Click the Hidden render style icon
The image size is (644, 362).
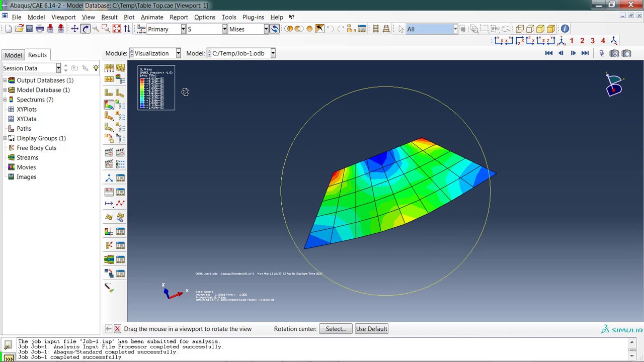point(530,29)
